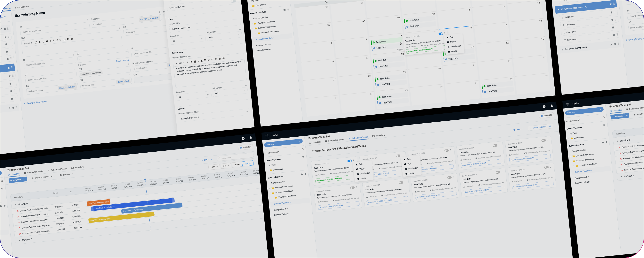Open Workflow tab on Scheduled Tasks screen
The width and height of the screenshot is (644, 258).
[x=379, y=135]
